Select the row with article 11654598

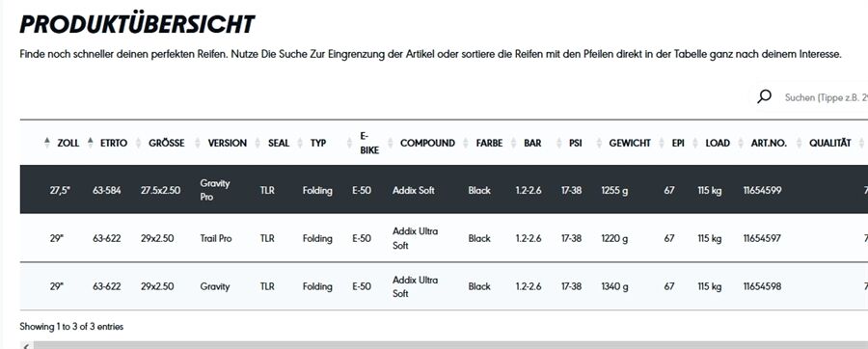coord(444,286)
